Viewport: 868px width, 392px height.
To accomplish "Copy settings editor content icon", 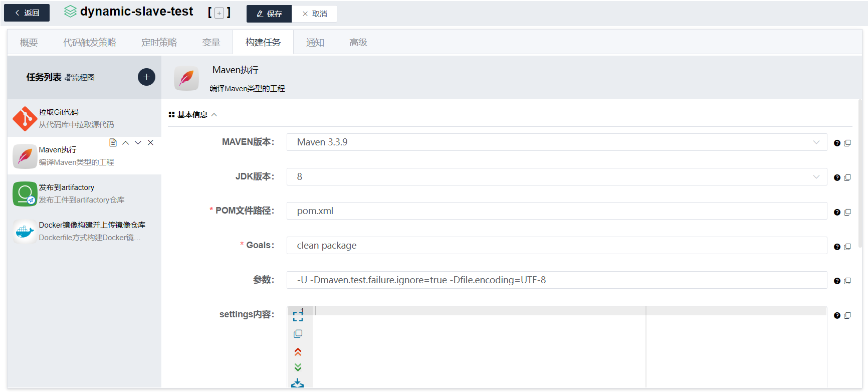I will tap(298, 334).
